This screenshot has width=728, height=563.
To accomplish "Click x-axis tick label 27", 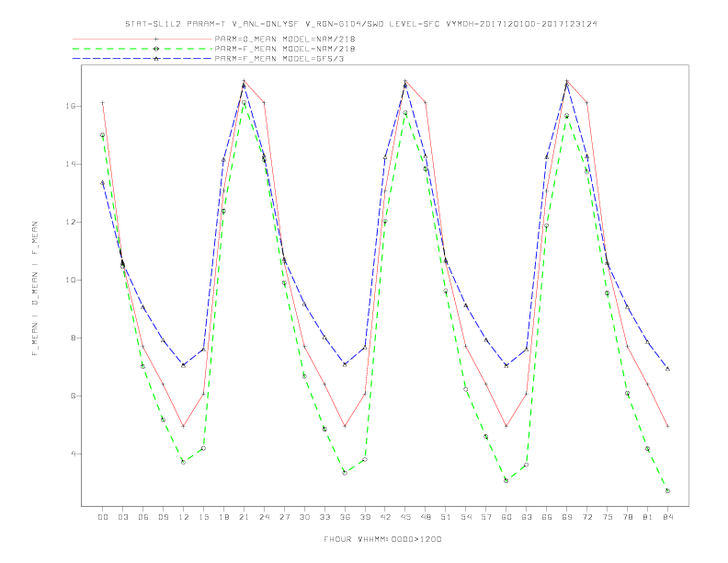I will pos(284,517).
